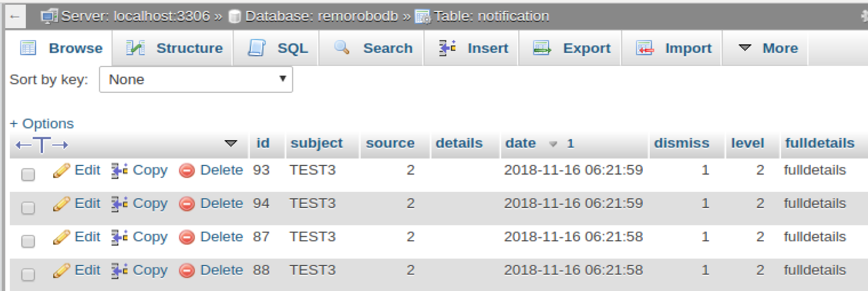
Task: Select the checkbox for row id 94
Action: coord(28,208)
